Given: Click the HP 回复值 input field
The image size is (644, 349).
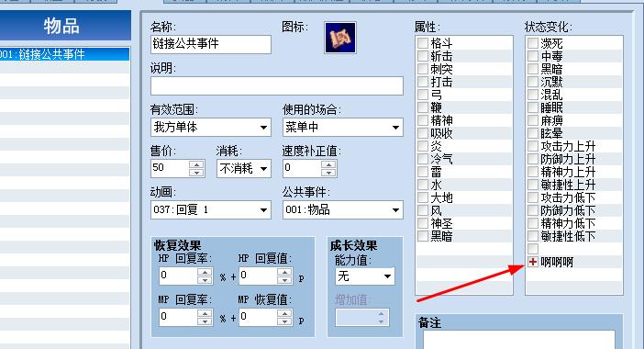Looking at the screenshot, I should click(259, 276).
